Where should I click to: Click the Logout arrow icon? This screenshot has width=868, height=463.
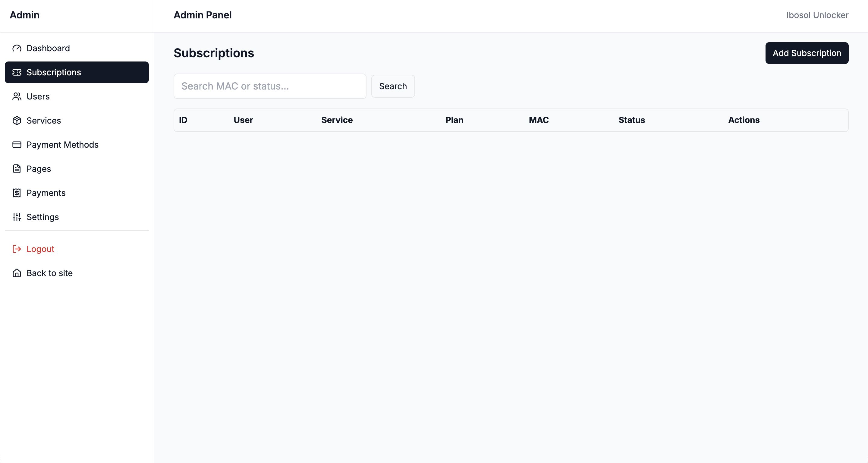coord(17,249)
